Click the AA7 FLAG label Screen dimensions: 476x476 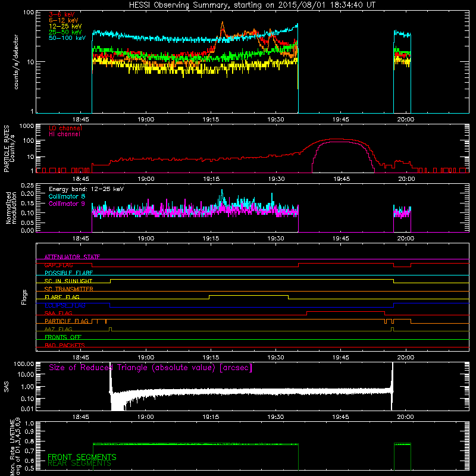point(58,330)
